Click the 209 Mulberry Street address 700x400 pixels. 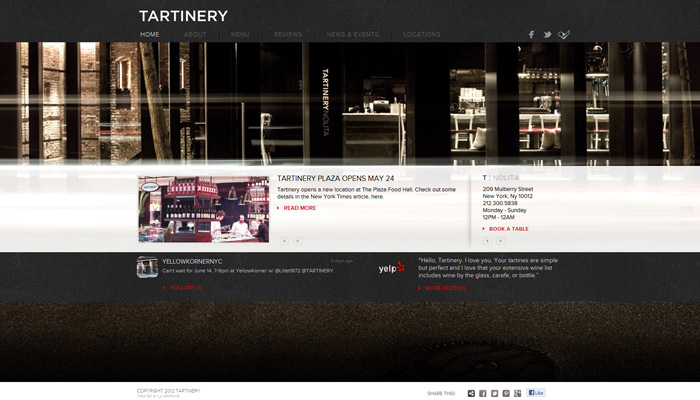(x=508, y=189)
